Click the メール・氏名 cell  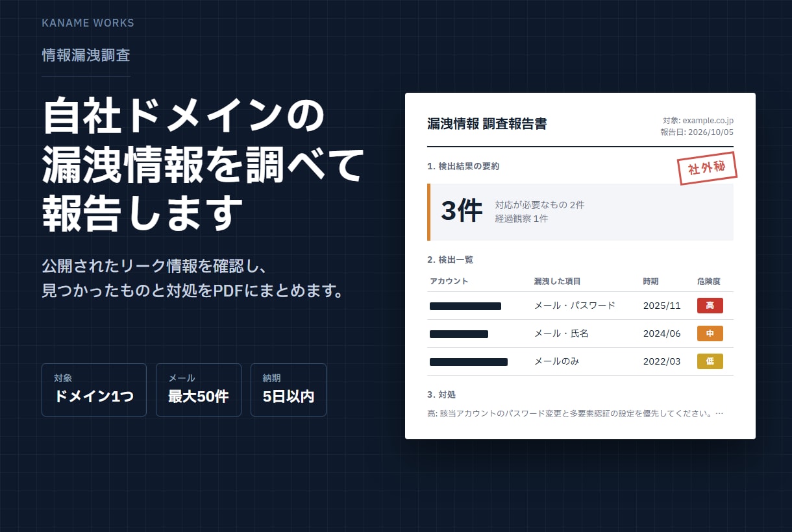coord(562,333)
